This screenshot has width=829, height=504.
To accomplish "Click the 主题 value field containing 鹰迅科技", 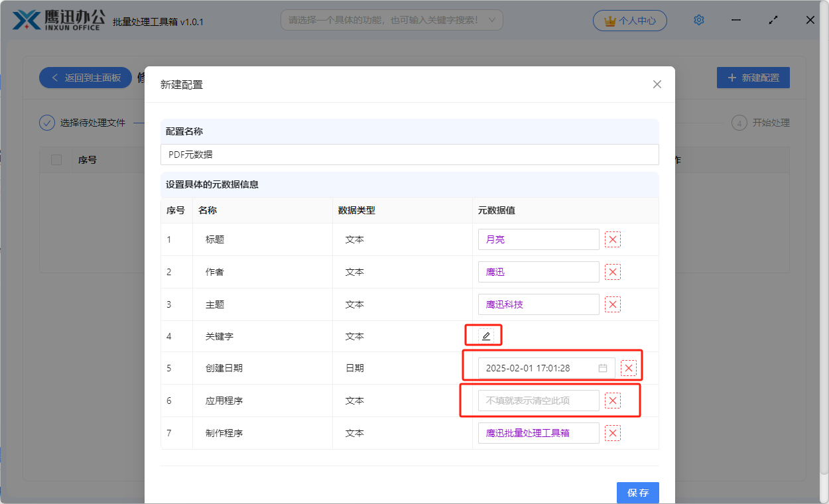I will pos(539,304).
